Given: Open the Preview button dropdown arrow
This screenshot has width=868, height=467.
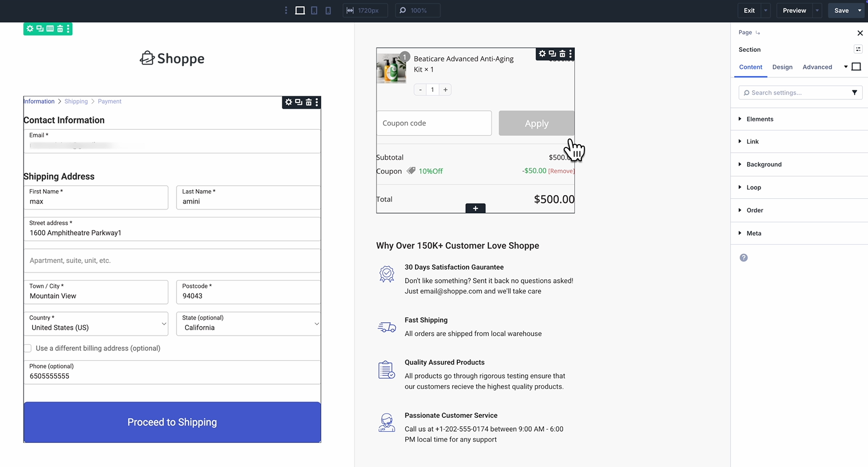Looking at the screenshot, I should 817,10.
